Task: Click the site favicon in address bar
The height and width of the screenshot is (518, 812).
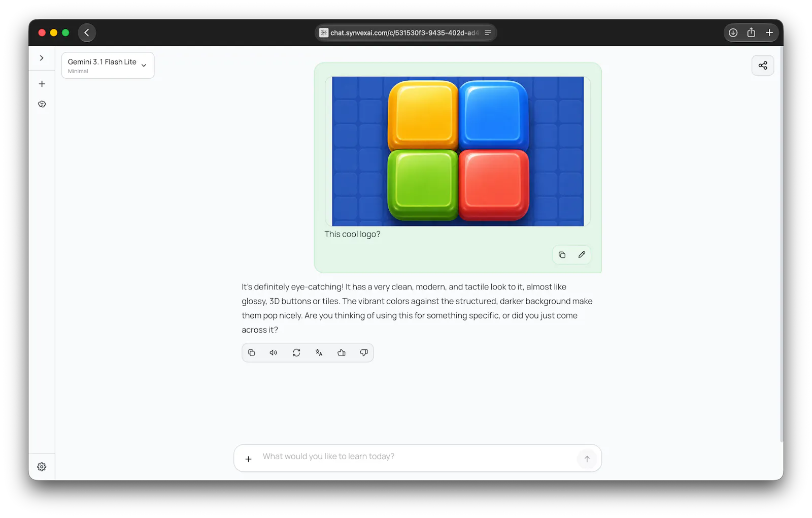Action: [x=324, y=33]
